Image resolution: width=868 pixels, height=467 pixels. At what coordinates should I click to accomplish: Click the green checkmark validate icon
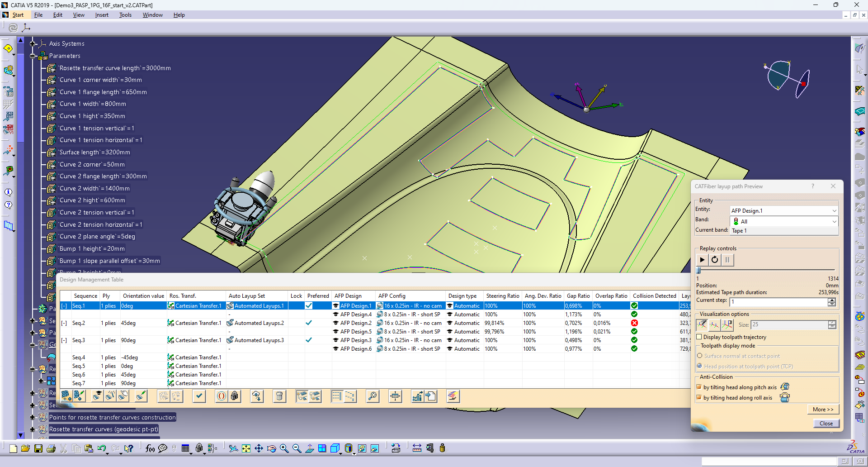(199, 396)
